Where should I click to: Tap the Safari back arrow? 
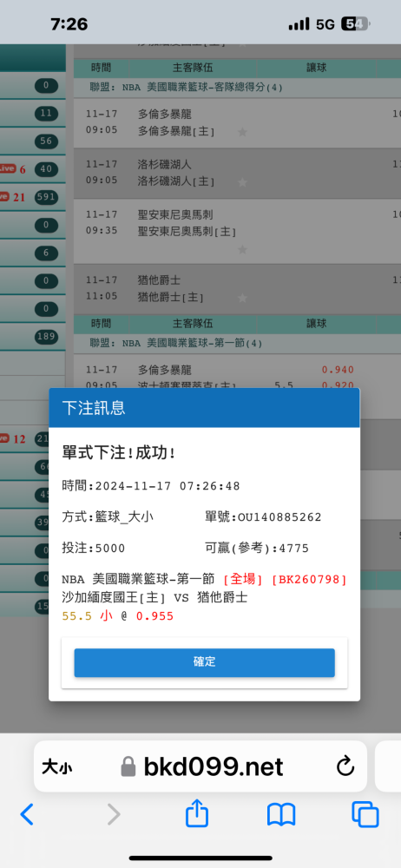(x=27, y=814)
